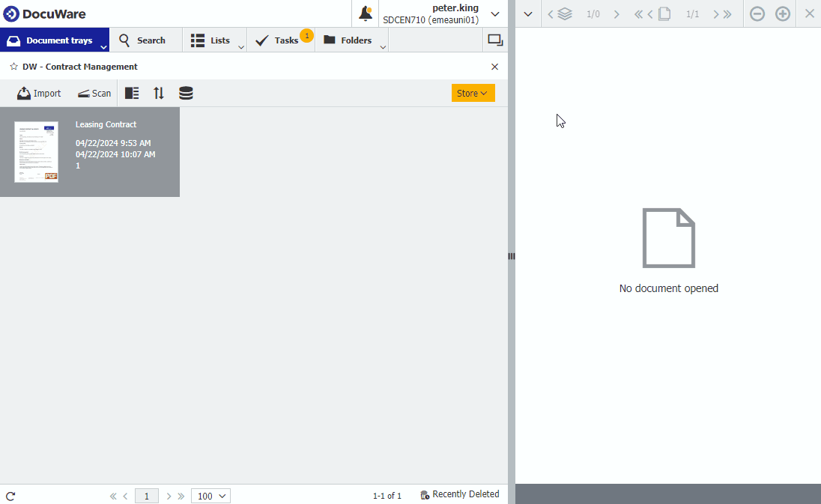
Task: Open the sort icon in the tray toolbar
Action: point(159,93)
